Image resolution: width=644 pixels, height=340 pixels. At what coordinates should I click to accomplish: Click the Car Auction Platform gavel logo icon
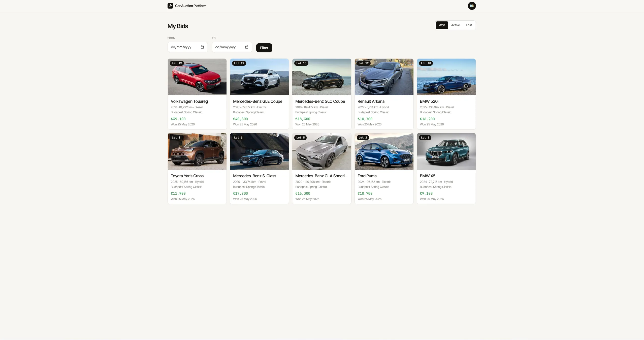(170, 6)
